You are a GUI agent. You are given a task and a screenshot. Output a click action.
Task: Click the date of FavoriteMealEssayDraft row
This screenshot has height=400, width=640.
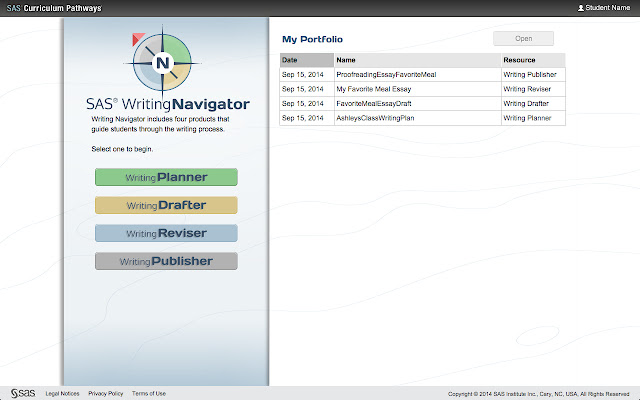302,104
